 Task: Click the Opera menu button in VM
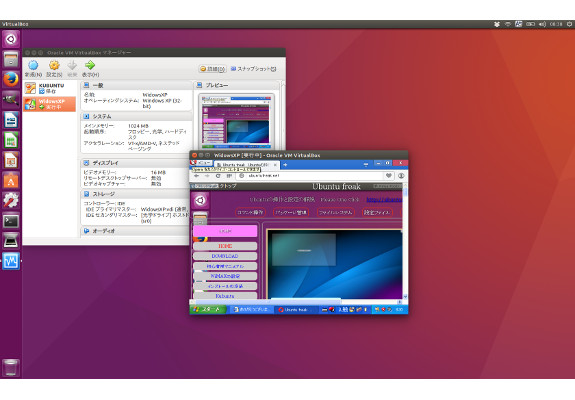tap(201, 163)
